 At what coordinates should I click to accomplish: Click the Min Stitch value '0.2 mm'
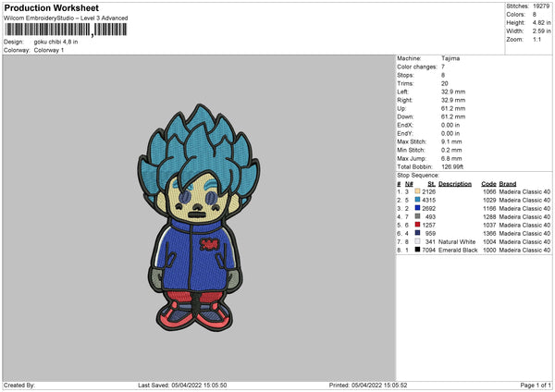tap(451, 150)
